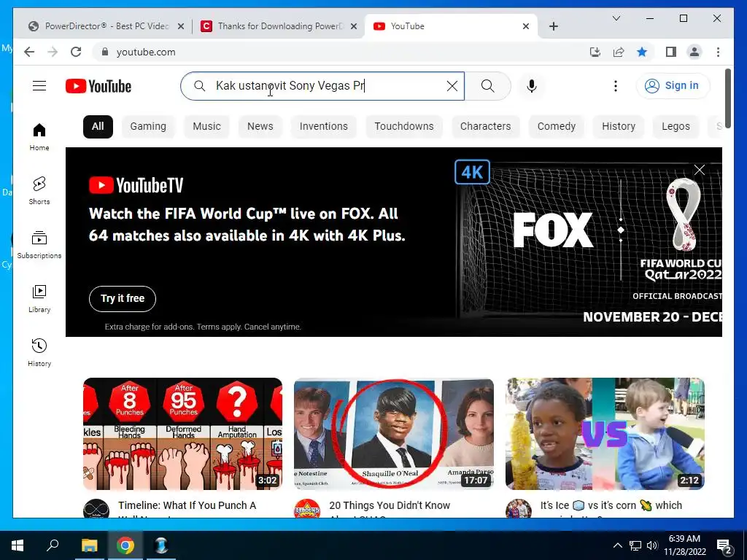The image size is (747, 560).
Task: Open Library in the sidebar
Action: pos(39,298)
